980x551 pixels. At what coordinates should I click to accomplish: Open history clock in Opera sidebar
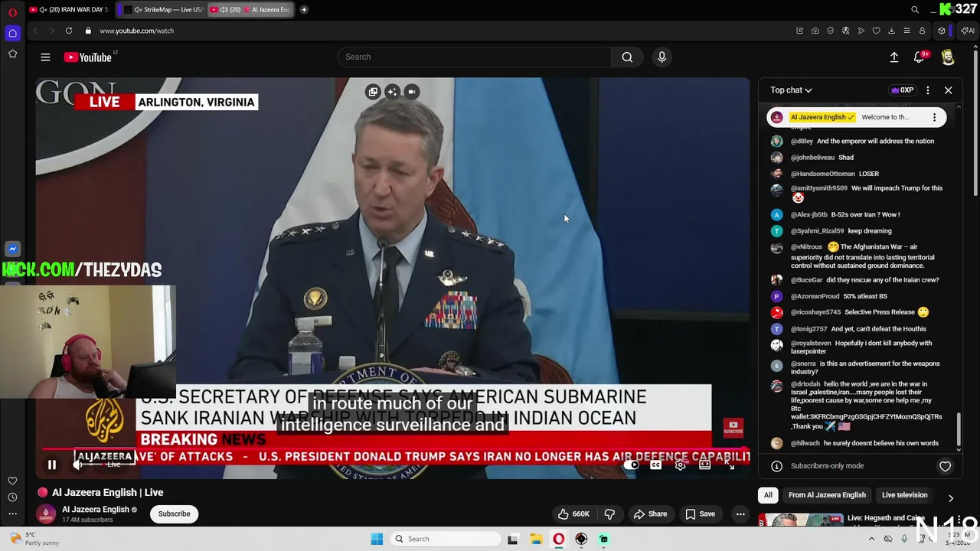click(12, 497)
